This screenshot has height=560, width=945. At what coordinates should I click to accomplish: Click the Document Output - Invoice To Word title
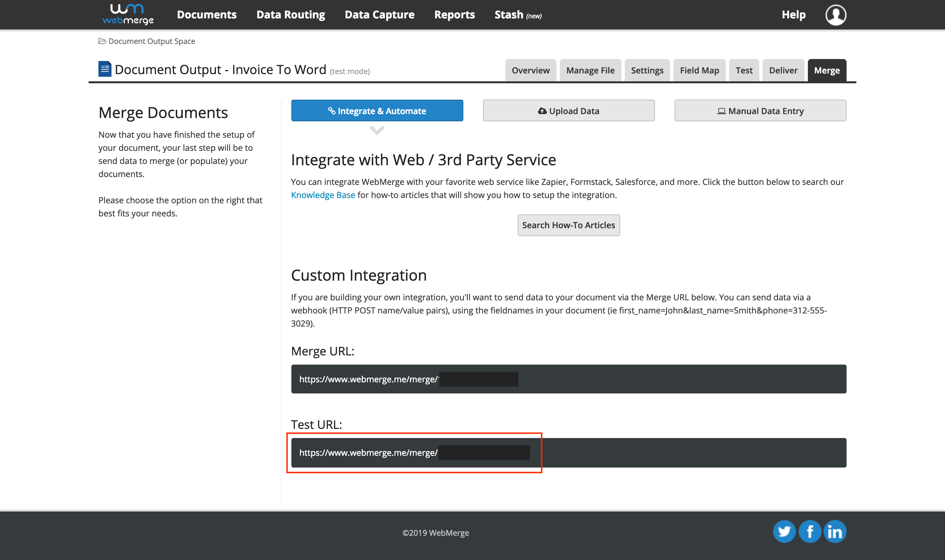(x=220, y=70)
